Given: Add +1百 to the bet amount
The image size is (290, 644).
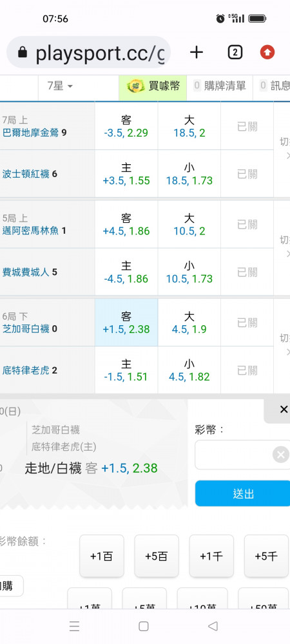Looking at the screenshot, I should 101,556.
